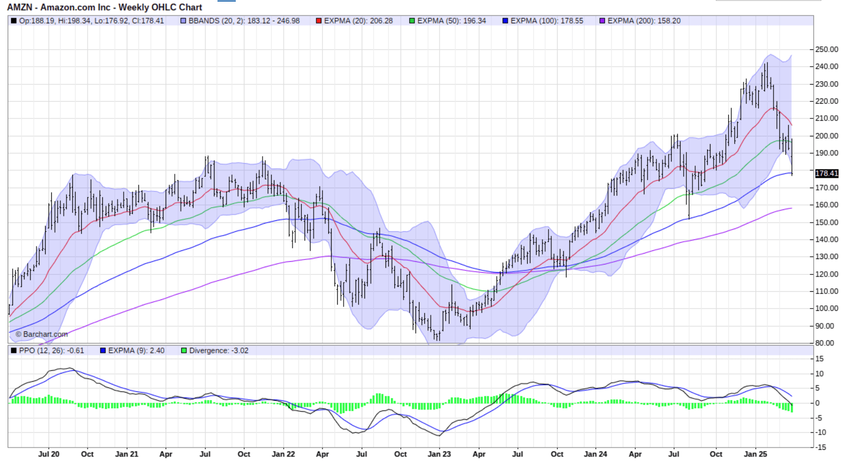Click the black OHLC legend square icon

13,21
